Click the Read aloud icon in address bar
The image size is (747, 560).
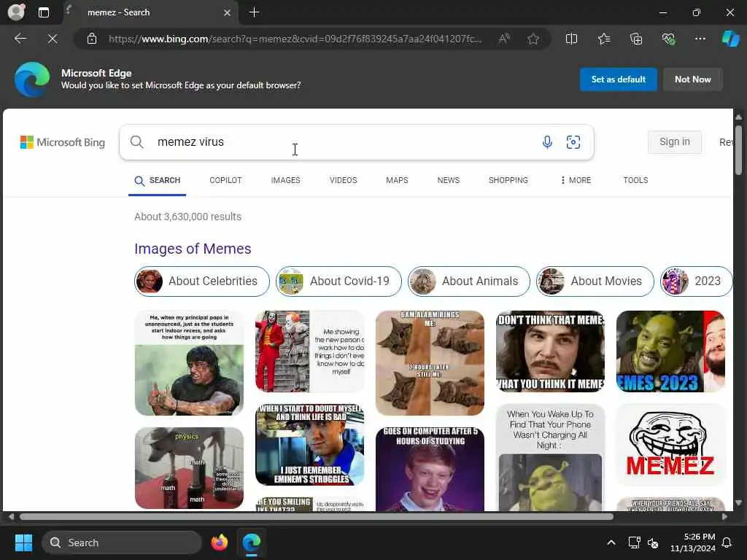pos(504,39)
